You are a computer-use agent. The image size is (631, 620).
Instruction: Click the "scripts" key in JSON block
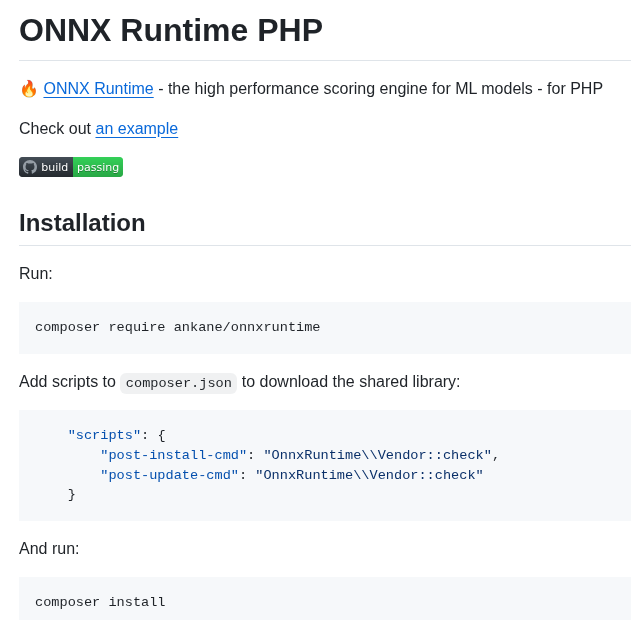click(x=104, y=435)
